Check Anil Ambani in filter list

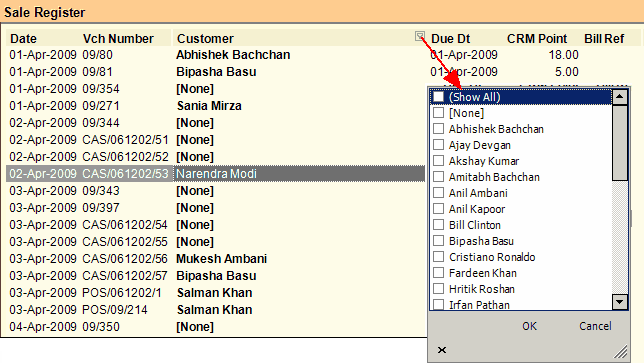click(x=439, y=193)
